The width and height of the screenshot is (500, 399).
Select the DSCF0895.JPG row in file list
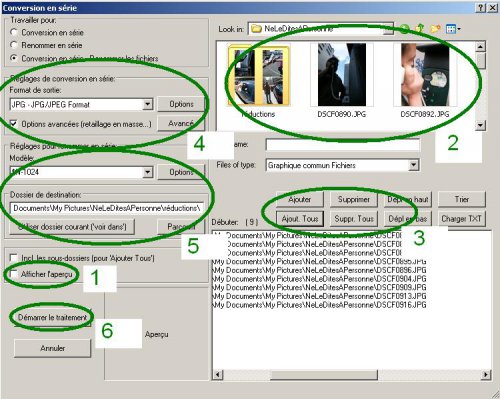pos(319,261)
